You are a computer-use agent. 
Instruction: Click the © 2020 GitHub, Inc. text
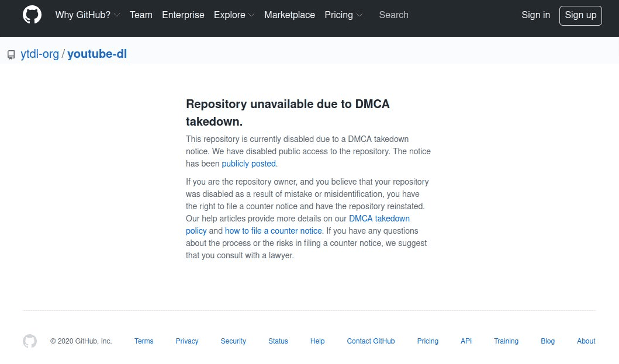click(x=81, y=341)
